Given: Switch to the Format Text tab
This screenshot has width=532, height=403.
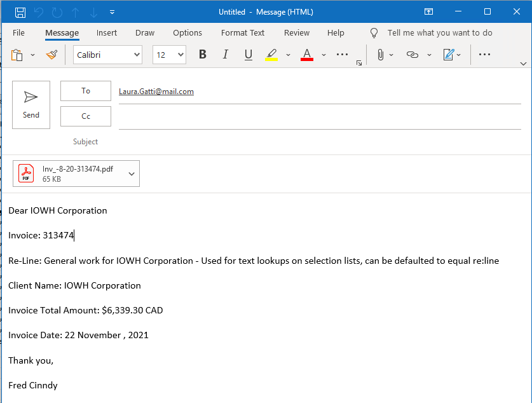Looking at the screenshot, I should point(243,33).
